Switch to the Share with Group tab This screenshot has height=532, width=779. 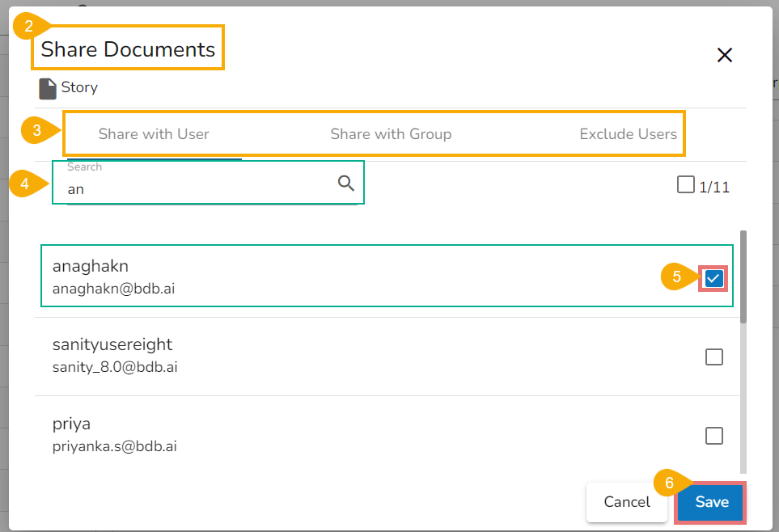391,134
